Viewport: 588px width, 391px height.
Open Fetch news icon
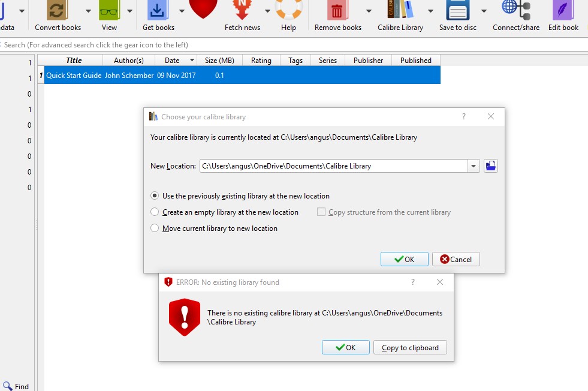242,10
